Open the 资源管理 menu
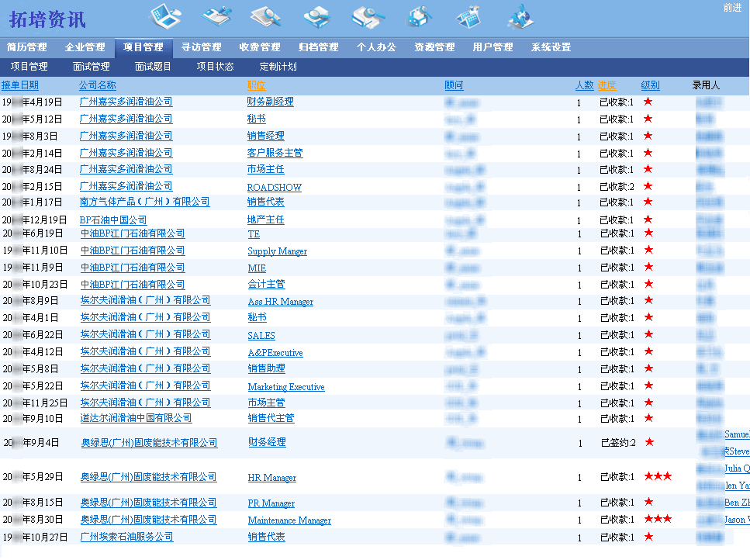The height and width of the screenshot is (560, 750). pos(435,47)
